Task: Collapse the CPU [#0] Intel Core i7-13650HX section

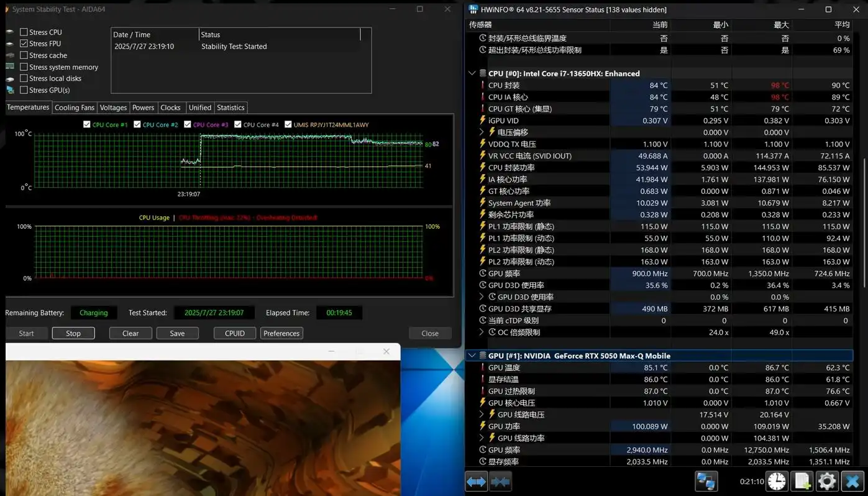Action: [x=472, y=73]
